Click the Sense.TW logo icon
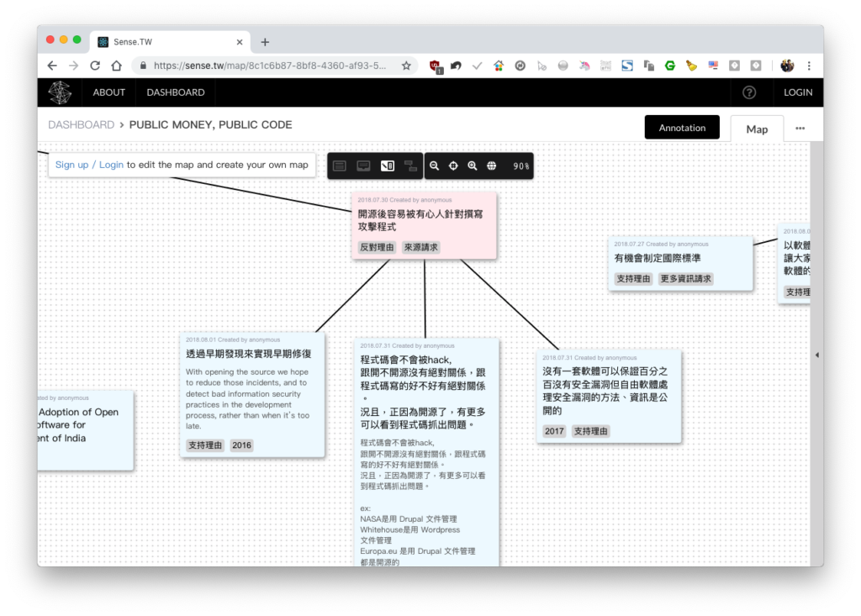This screenshot has width=861, height=616. pos(60,92)
